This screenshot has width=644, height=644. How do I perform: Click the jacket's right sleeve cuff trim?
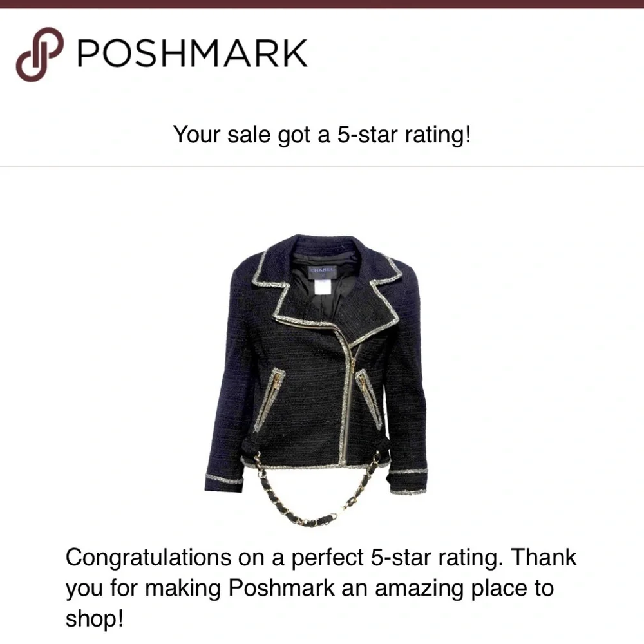click(408, 471)
